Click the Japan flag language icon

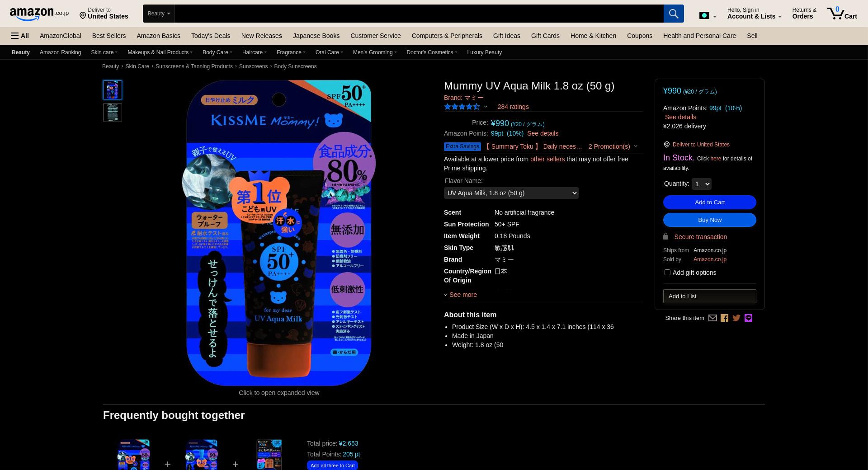[x=704, y=15]
